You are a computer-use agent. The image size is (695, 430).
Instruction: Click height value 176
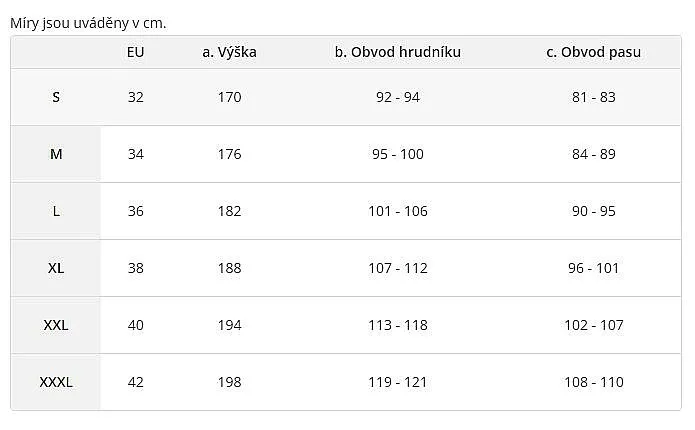(230, 154)
